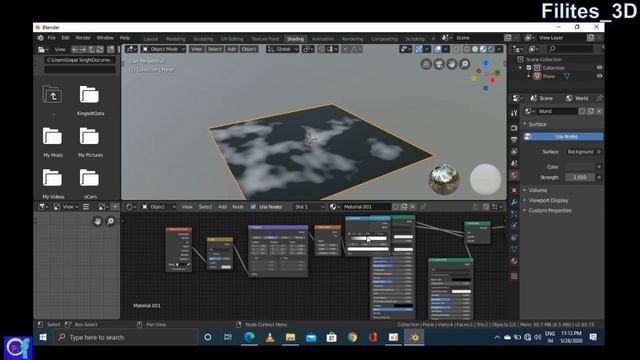The width and height of the screenshot is (640, 360).
Task: Toggle Plane visibility eye in outliner
Action: click(599, 76)
